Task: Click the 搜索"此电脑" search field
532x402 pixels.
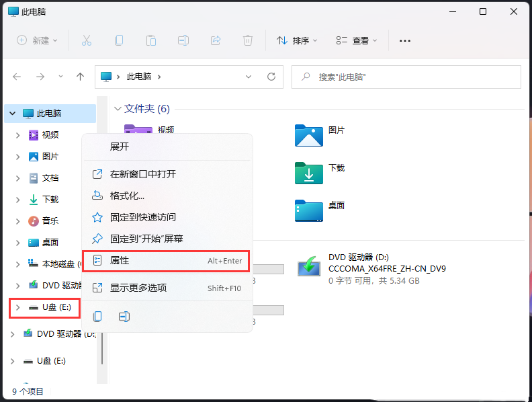Action: [x=406, y=77]
